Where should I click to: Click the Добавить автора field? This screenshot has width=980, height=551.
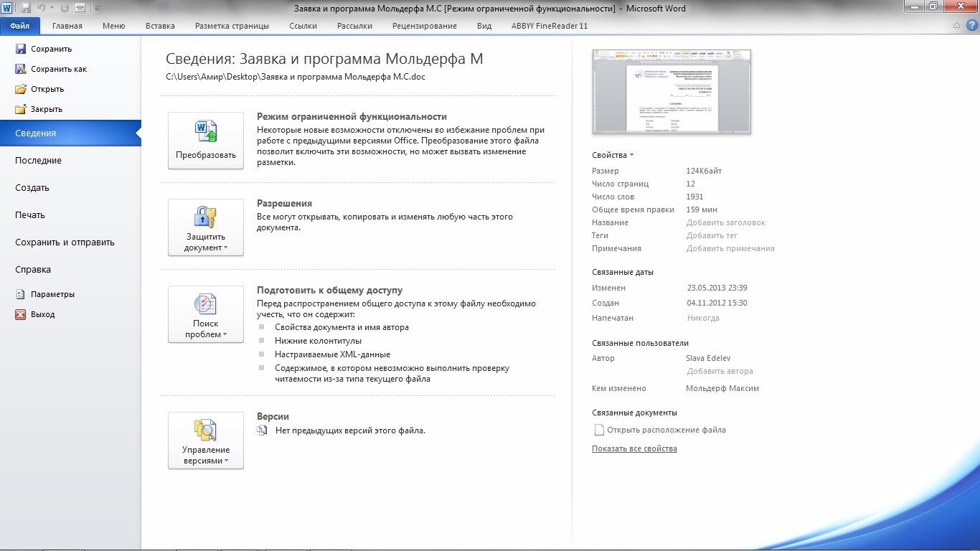click(720, 371)
